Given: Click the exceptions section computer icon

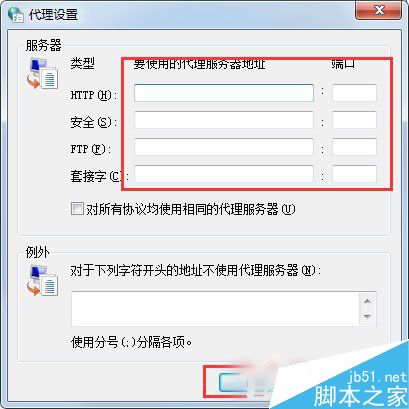Looking at the screenshot, I should pyautogui.click(x=43, y=280).
